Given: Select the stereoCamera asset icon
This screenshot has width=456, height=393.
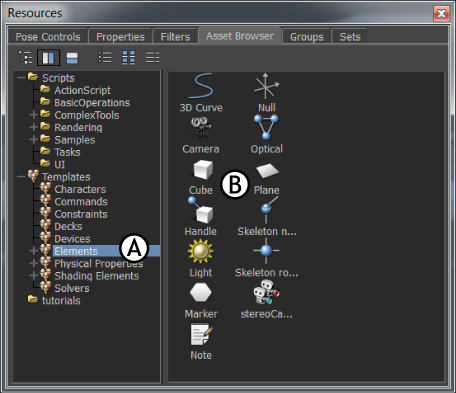Looking at the screenshot, I should pos(266,292).
